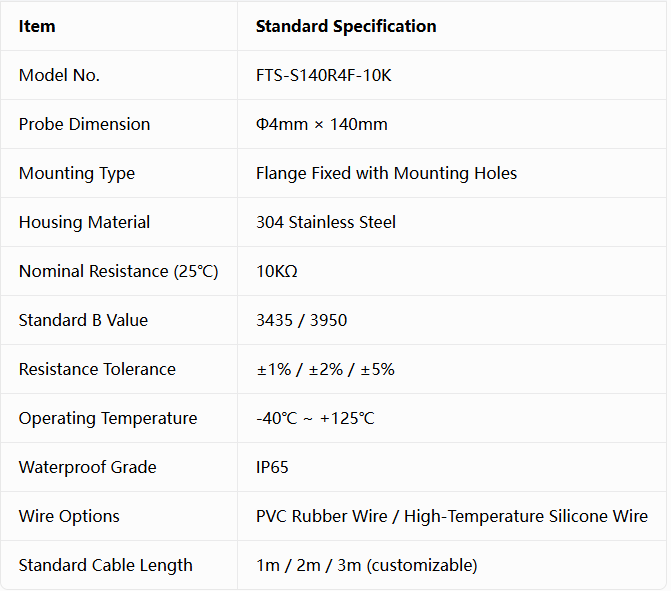Click the Operating Temperature value -40℃ ~ +125℃

coord(315,419)
